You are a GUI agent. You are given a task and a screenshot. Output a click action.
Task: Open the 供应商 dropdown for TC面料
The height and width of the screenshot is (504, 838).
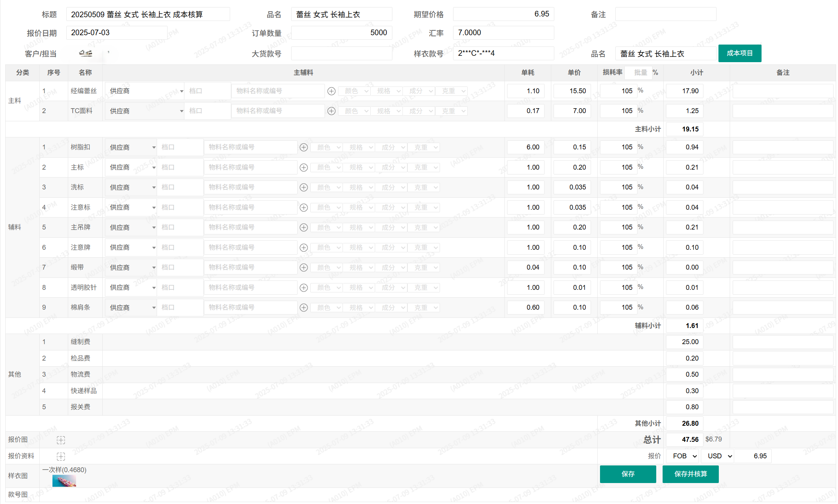pyautogui.click(x=145, y=111)
